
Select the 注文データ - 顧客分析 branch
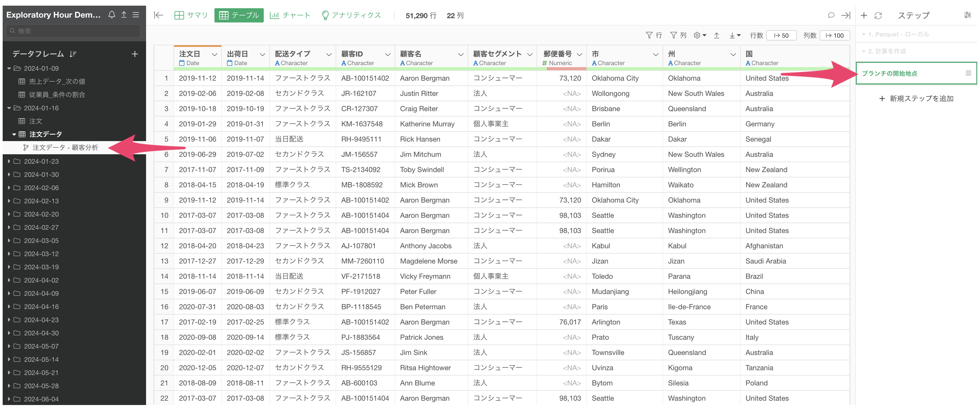pos(65,148)
